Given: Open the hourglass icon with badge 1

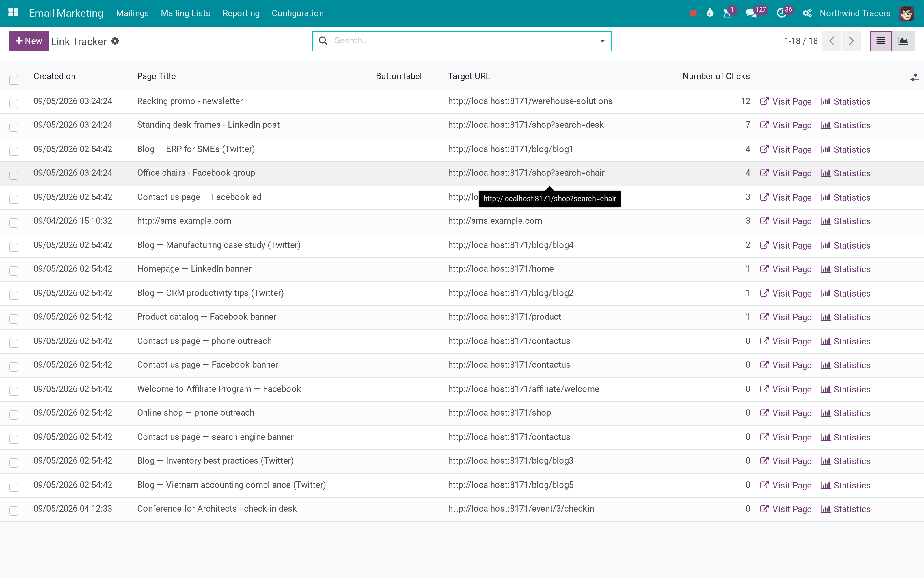Looking at the screenshot, I should pyautogui.click(x=727, y=13).
